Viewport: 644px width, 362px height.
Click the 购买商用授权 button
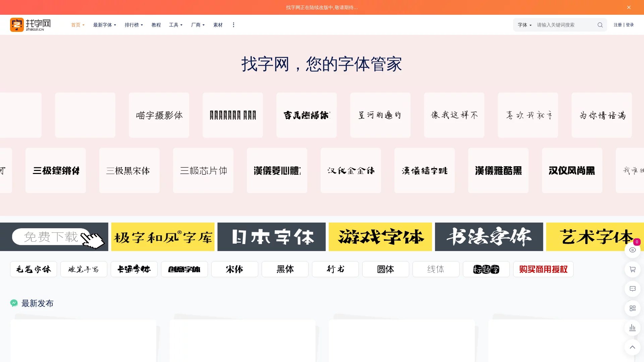point(543,269)
